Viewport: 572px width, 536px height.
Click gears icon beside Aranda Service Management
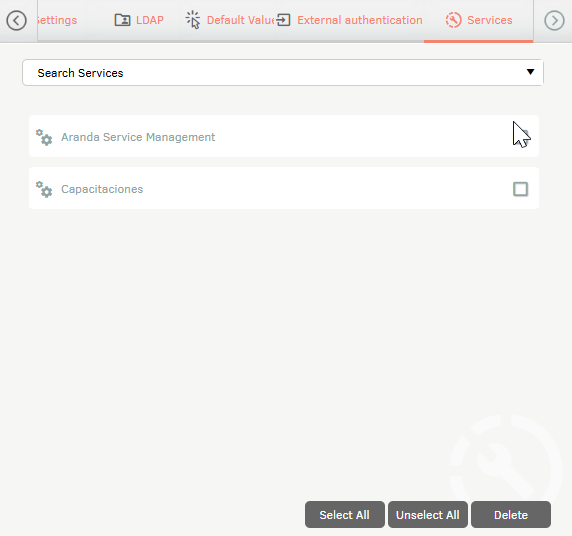[44, 137]
